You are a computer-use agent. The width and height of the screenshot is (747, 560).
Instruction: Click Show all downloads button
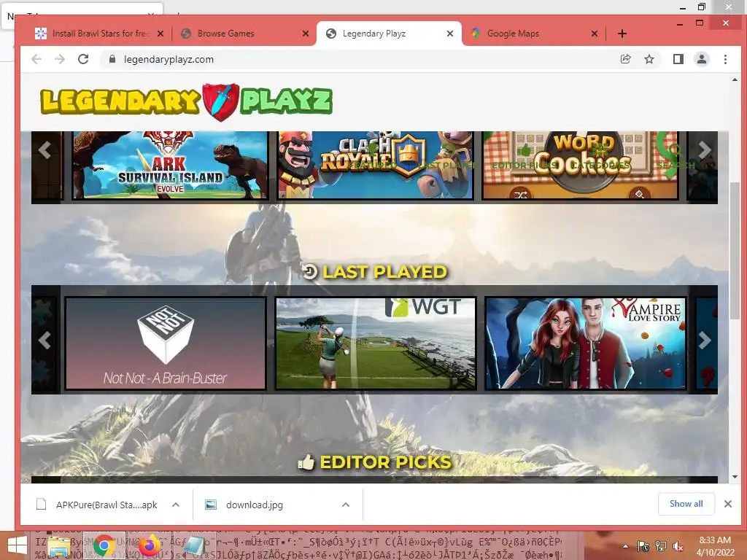click(686, 504)
